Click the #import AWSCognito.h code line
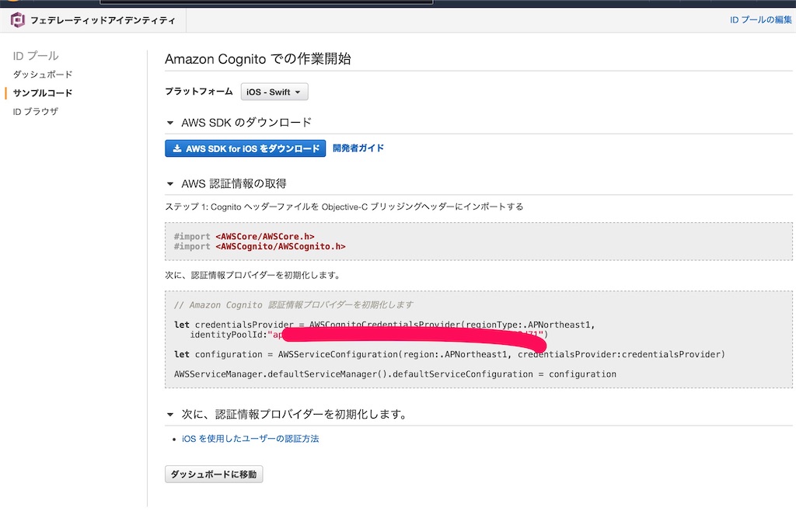This screenshot has width=796, height=532. [260, 246]
